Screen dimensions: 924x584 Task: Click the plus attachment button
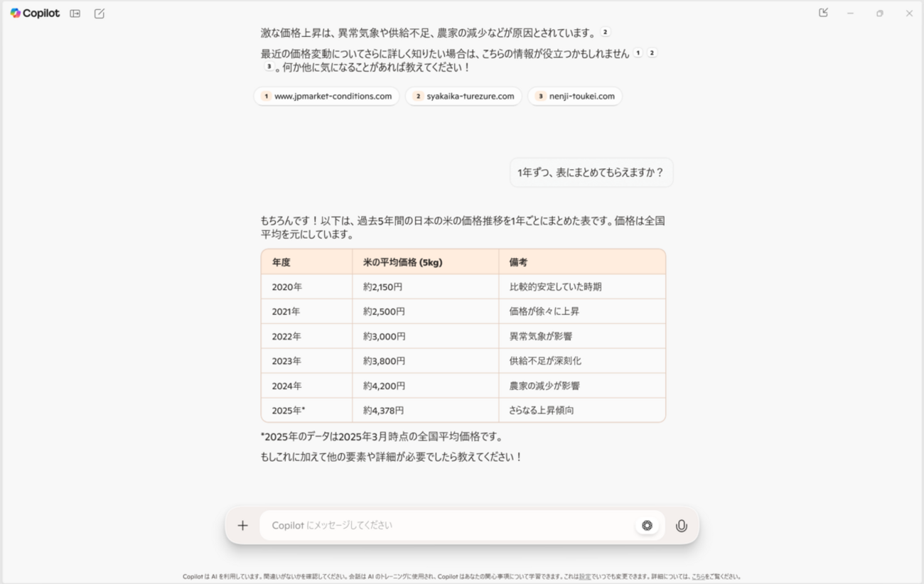[x=242, y=526]
